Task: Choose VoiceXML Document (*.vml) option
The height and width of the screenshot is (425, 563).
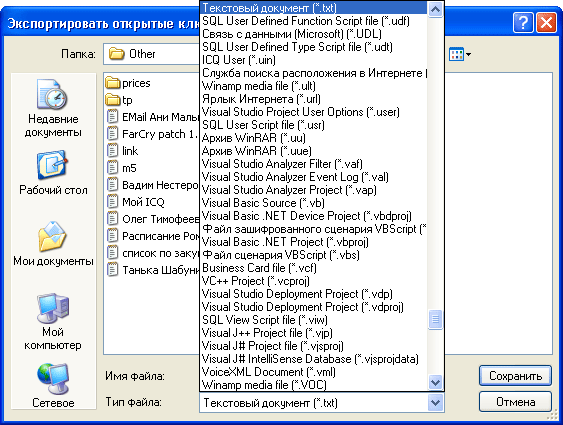Action: pos(313,372)
